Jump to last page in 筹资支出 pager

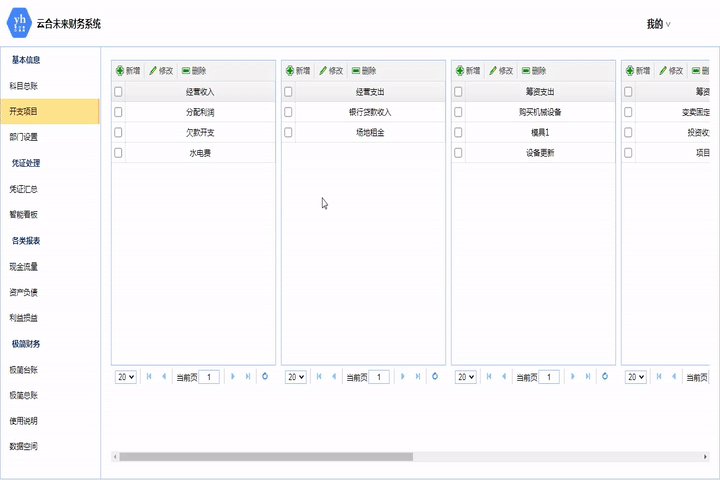click(x=588, y=377)
